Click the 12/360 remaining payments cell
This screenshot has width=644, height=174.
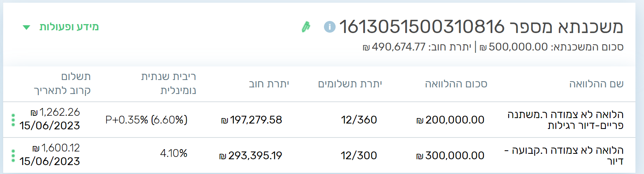[359, 120]
